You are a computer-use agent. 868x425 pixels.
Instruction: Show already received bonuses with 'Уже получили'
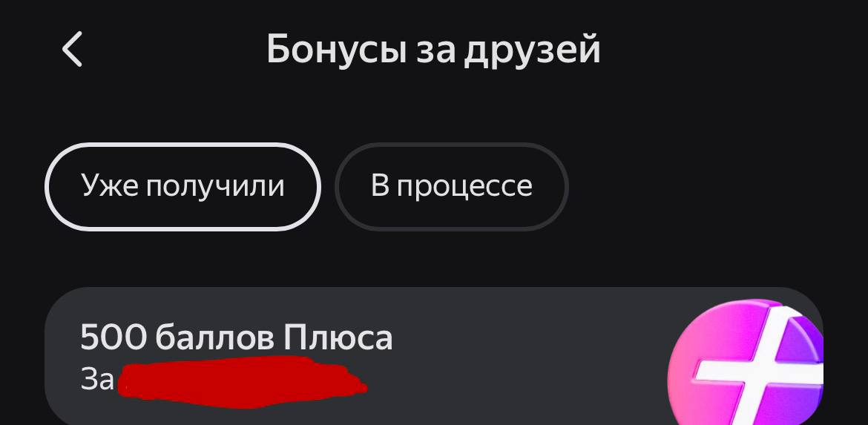(183, 186)
